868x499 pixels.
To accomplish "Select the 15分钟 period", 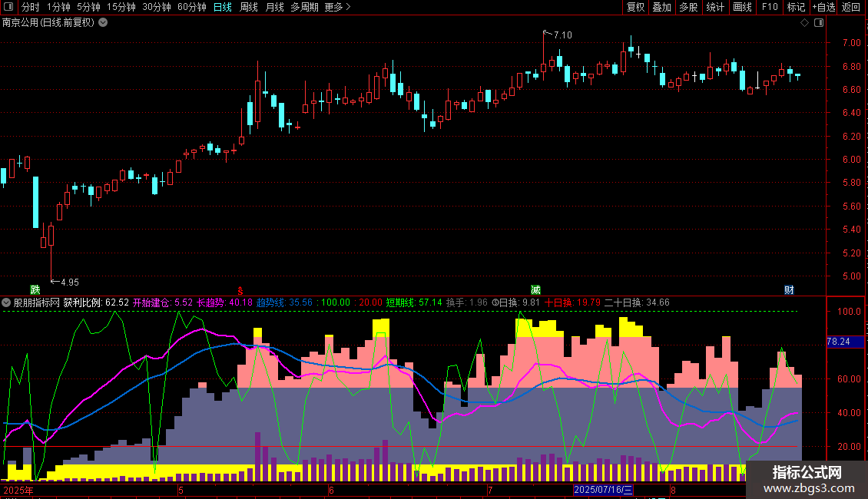I will [121, 7].
